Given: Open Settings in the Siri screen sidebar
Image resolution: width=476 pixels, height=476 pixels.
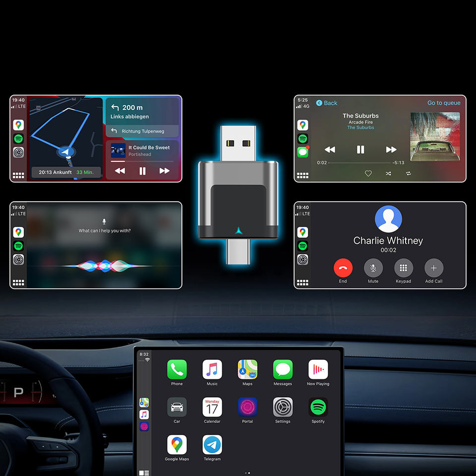Looking at the screenshot, I should coord(18,259).
